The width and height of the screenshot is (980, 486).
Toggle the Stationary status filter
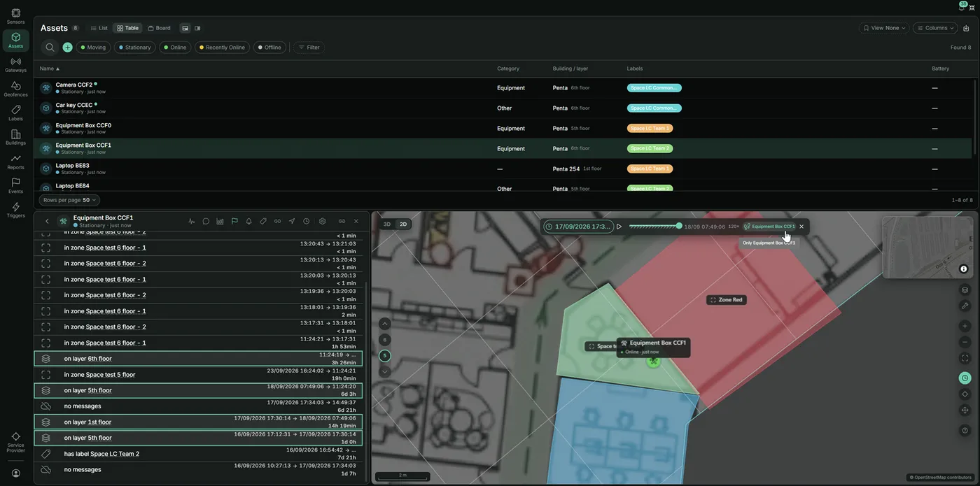pos(134,48)
